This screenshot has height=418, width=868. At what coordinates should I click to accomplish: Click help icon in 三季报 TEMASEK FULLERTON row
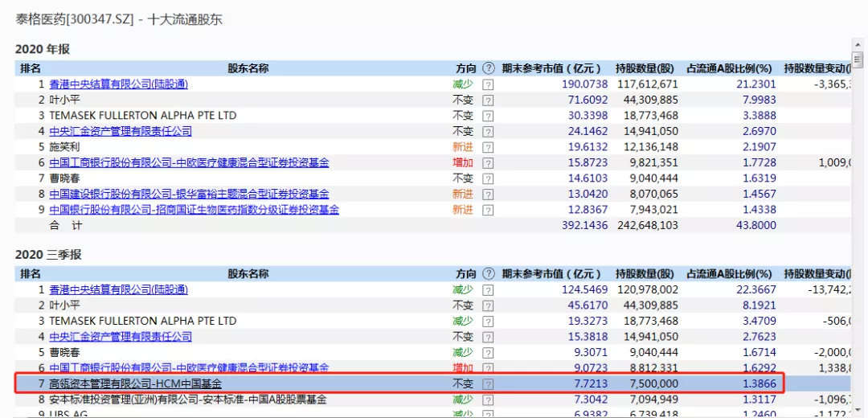click(x=488, y=321)
